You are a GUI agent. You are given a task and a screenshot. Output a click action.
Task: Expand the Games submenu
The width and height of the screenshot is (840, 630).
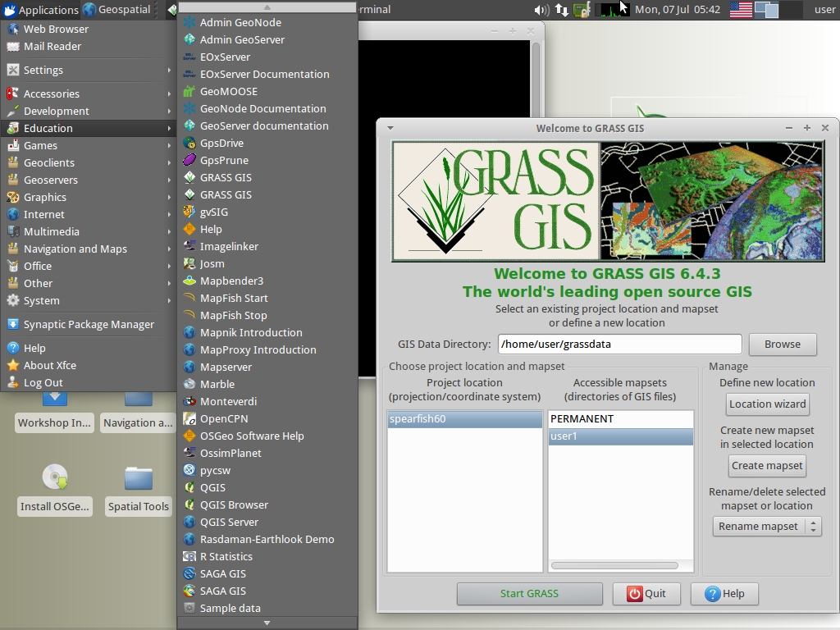[x=89, y=145]
